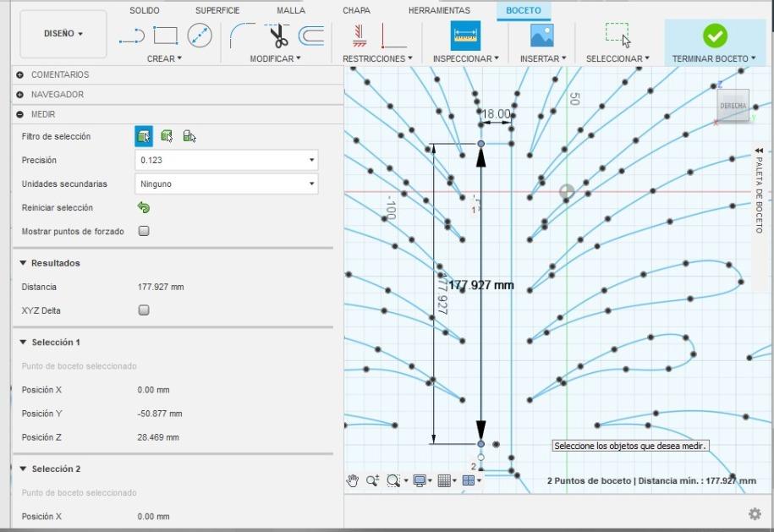Select the horizontal/vertical constraint icon

click(360, 36)
